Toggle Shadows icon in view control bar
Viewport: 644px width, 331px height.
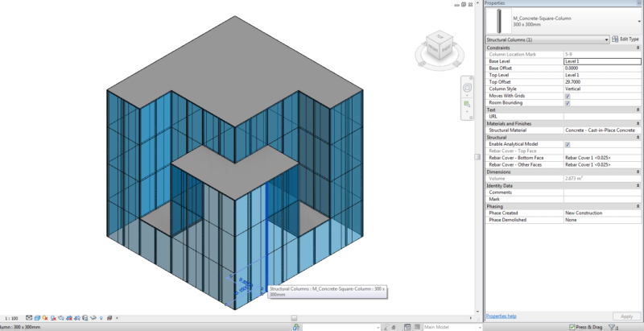pos(53,318)
